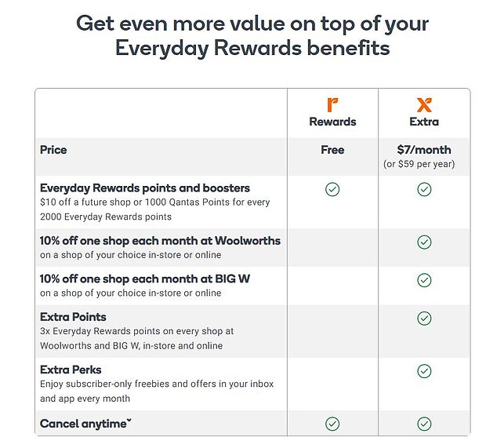
Task: Select the Rewards column header label
Action: click(332, 122)
